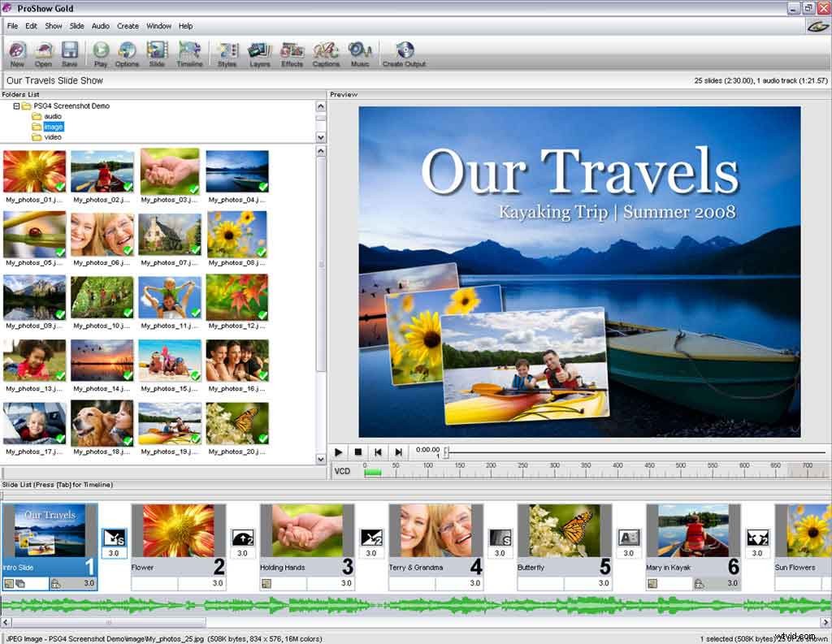Stop preview playback
Viewport: 832px width, 644px height.
(358, 452)
